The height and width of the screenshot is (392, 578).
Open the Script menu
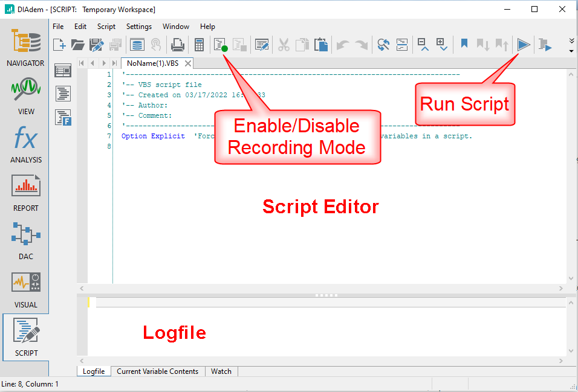click(x=106, y=27)
